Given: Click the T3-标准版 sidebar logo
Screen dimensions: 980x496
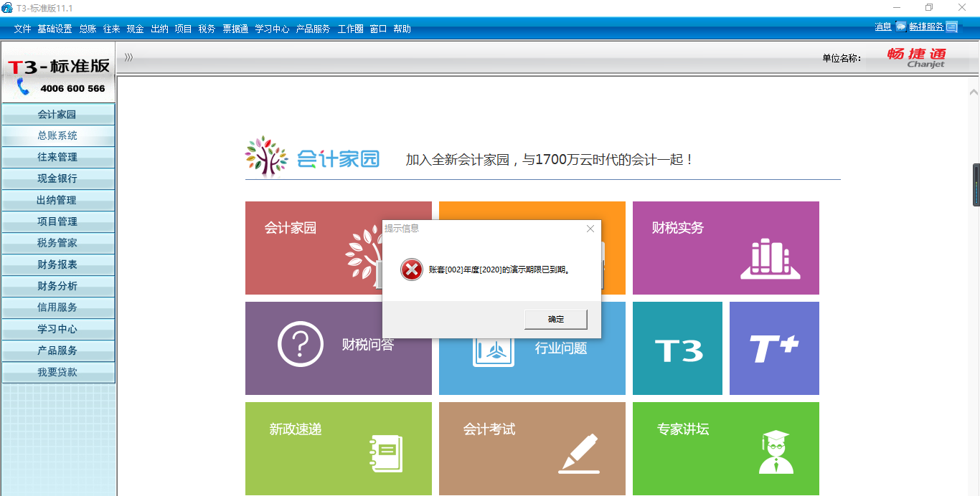Looking at the screenshot, I should pos(58,67).
